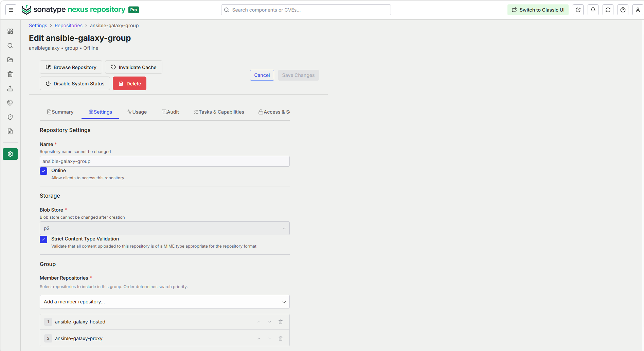Move ansible-galaxy-hosted down in priority

(270, 322)
